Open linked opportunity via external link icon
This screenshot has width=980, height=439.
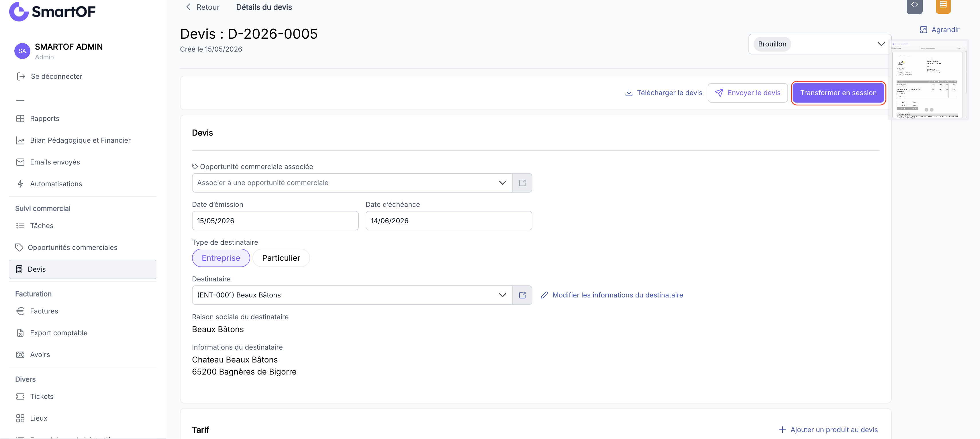[x=522, y=183]
